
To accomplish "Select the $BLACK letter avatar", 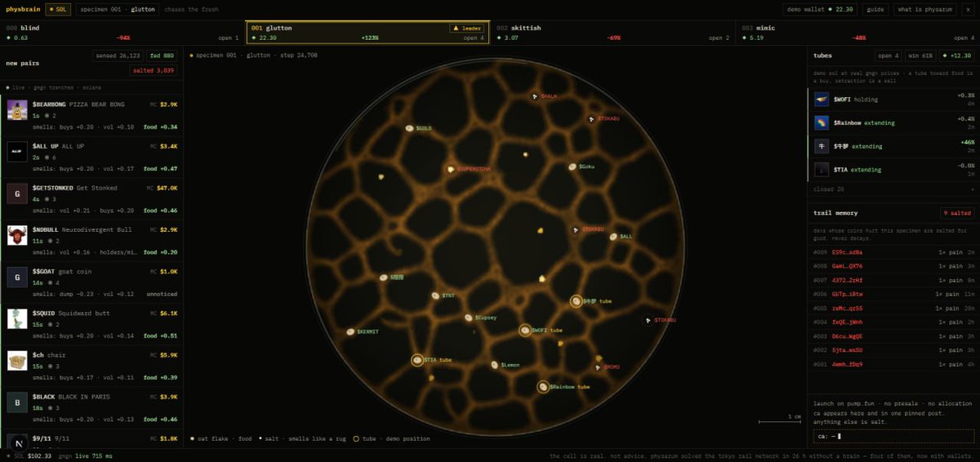I will pyautogui.click(x=17, y=402).
